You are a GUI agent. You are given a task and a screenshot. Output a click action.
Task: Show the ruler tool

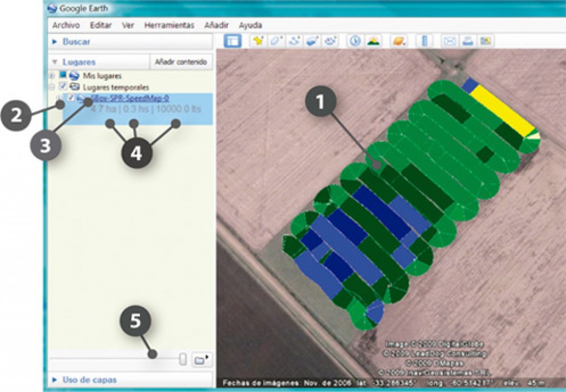pos(424,41)
